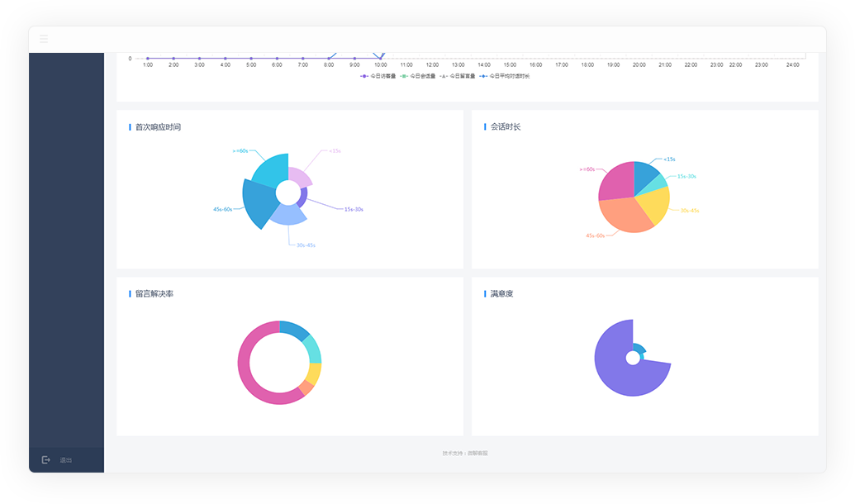The image size is (855, 504).
Task: Select the blue segment of 留言解决率 donut
Action: coord(295,329)
